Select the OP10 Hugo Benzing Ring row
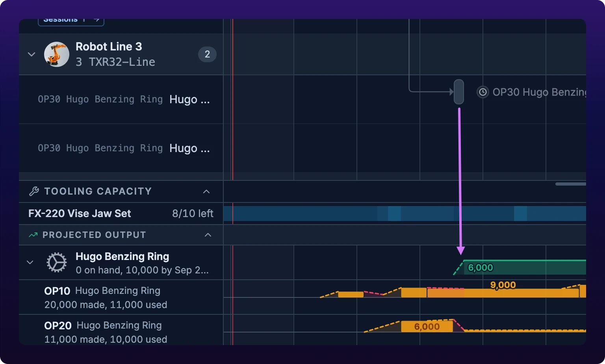 tap(121, 297)
